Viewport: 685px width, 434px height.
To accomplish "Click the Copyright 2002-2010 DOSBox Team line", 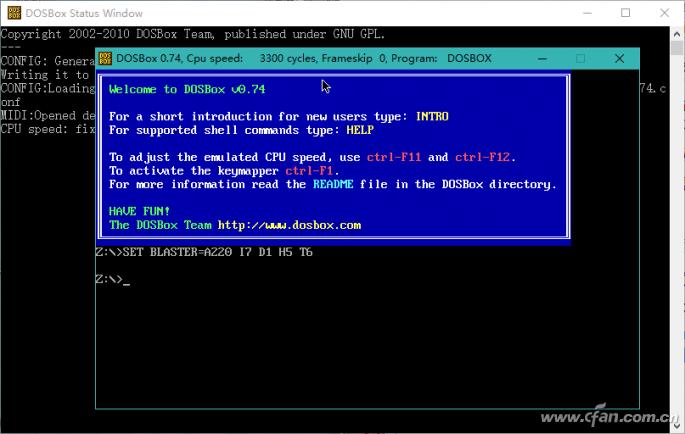I will tap(193, 34).
